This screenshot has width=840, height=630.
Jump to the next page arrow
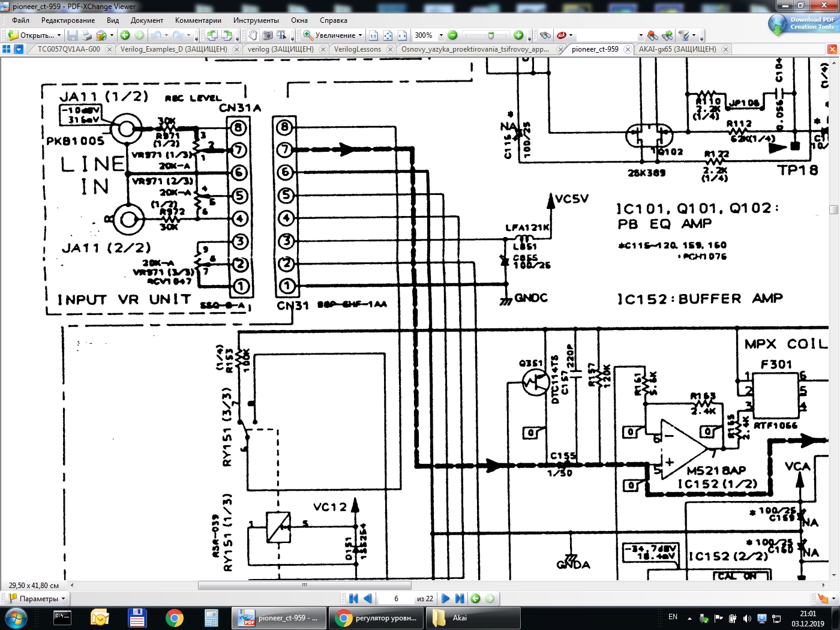(445, 598)
